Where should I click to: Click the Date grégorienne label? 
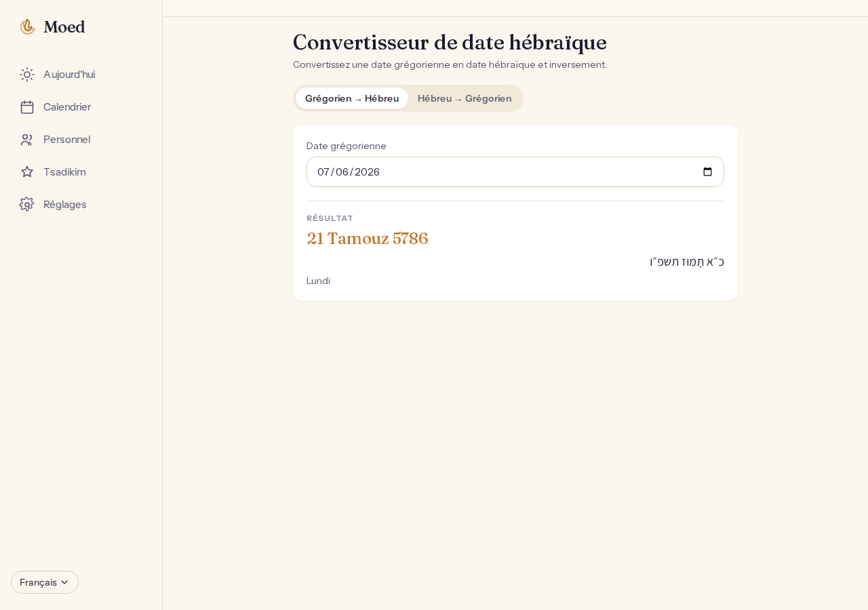[x=347, y=146]
